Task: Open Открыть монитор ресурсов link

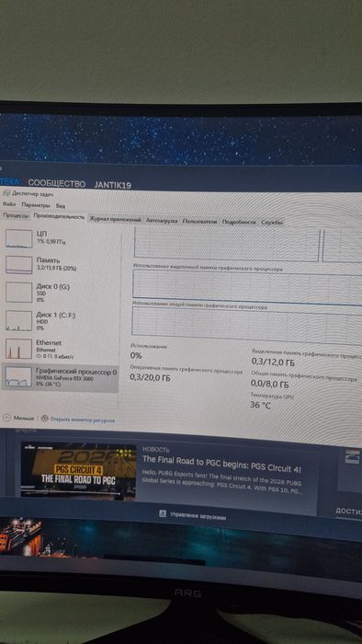Action: (83, 420)
